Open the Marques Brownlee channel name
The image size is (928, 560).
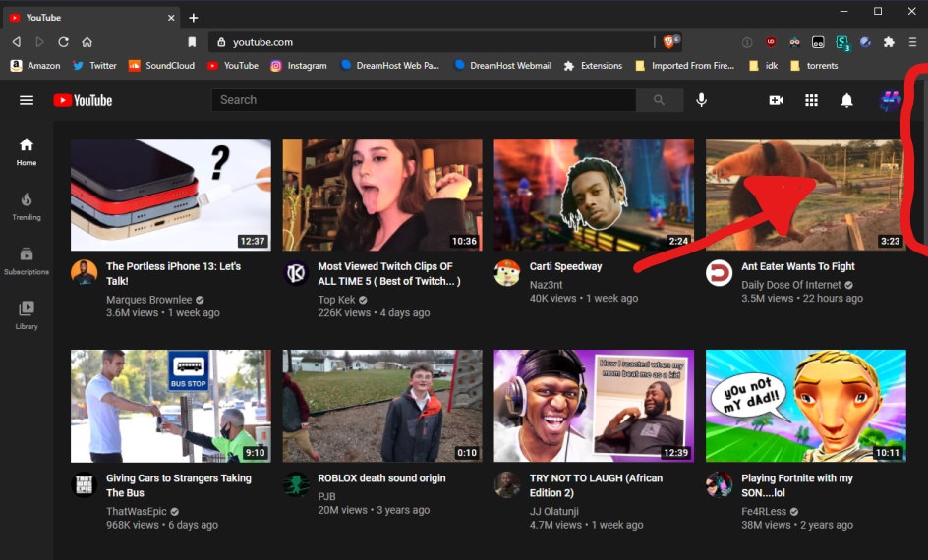[x=149, y=300]
